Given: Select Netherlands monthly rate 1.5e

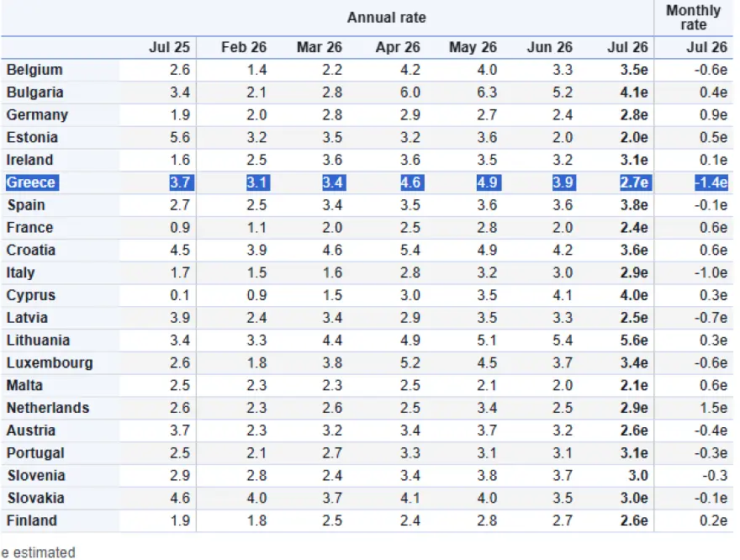Looking at the screenshot, I should point(713,408).
